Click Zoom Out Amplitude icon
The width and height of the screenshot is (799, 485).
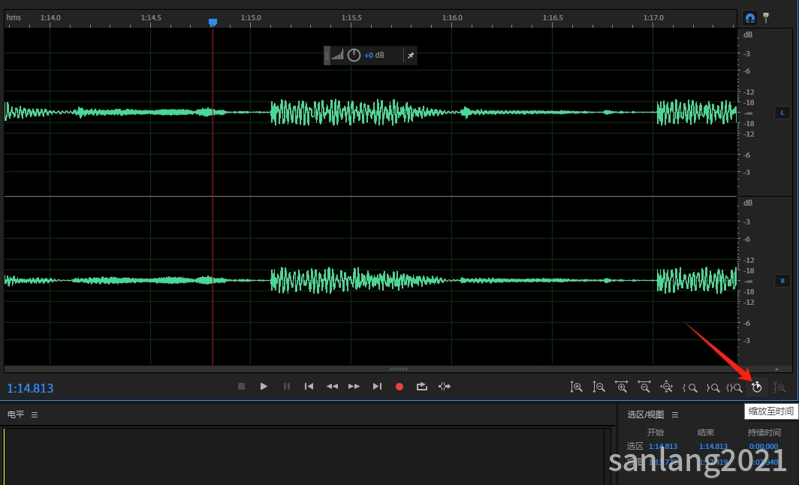(599, 387)
